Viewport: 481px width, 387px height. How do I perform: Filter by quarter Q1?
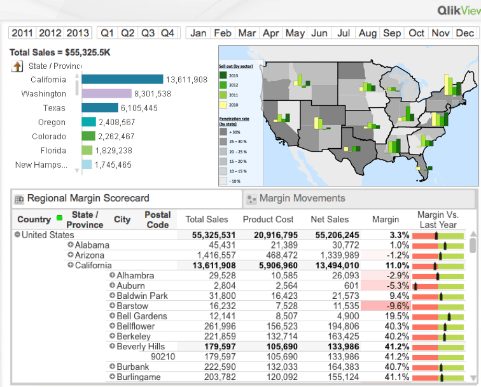click(107, 33)
